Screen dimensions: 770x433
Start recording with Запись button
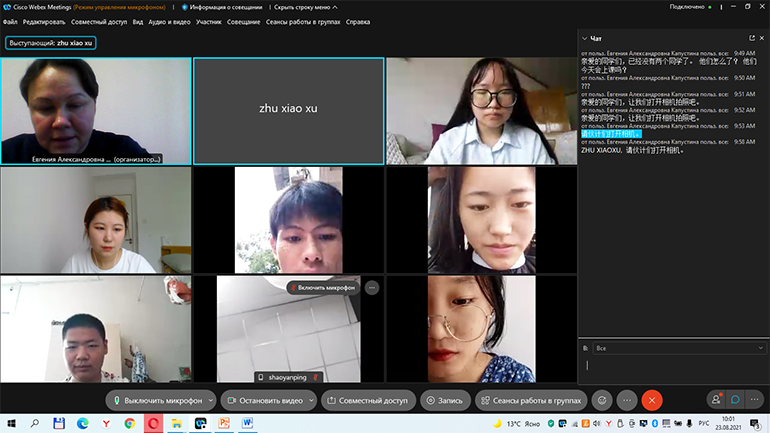(444, 400)
